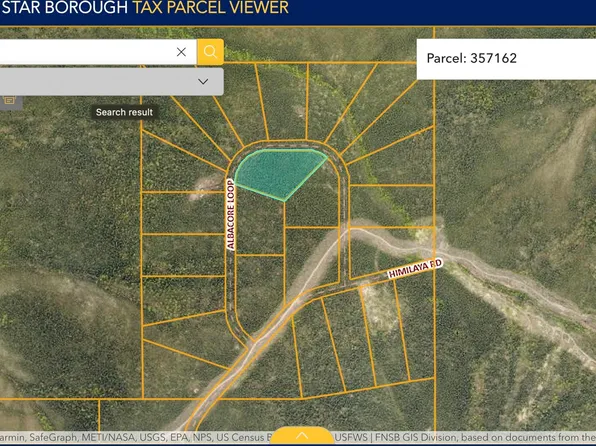Image resolution: width=596 pixels, height=446 pixels.
Task: Click the Search result tooltip
Action: [124, 112]
